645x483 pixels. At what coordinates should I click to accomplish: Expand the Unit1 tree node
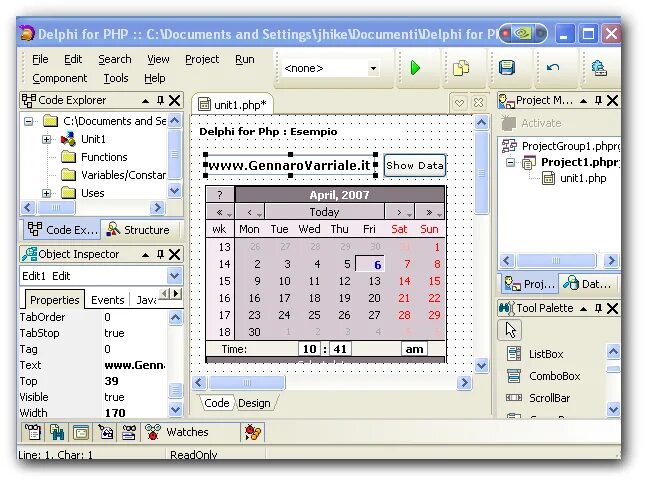coord(46,139)
